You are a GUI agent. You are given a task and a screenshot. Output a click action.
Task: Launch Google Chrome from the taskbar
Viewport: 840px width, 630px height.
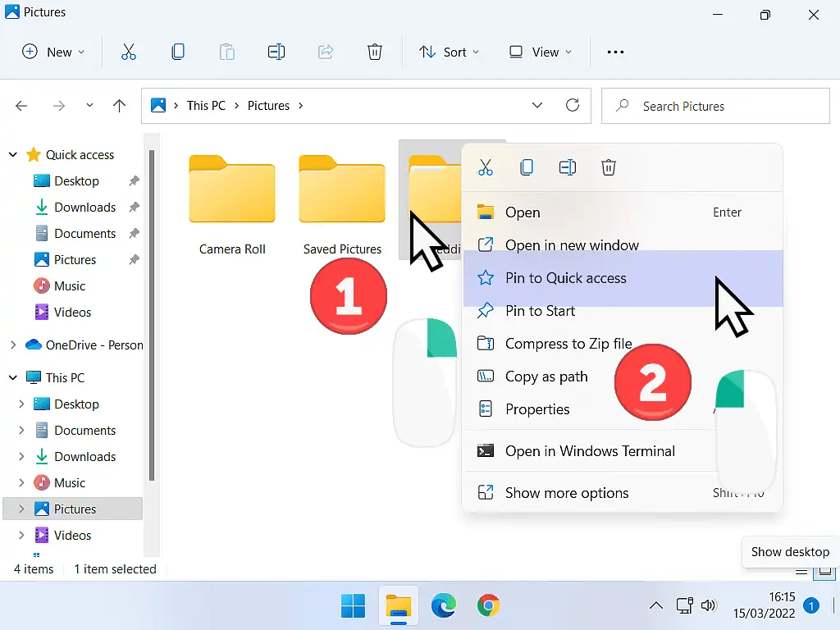point(489,605)
